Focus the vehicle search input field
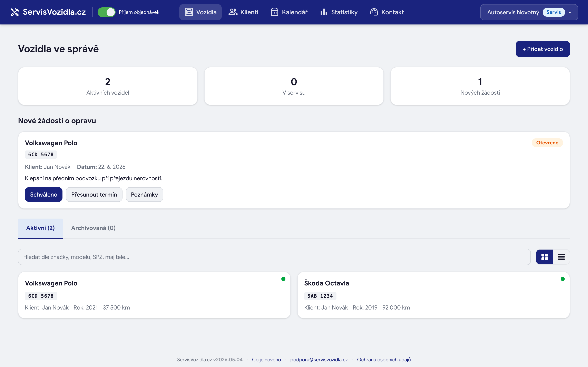Screen dimensions: 588x367 tap(274, 257)
